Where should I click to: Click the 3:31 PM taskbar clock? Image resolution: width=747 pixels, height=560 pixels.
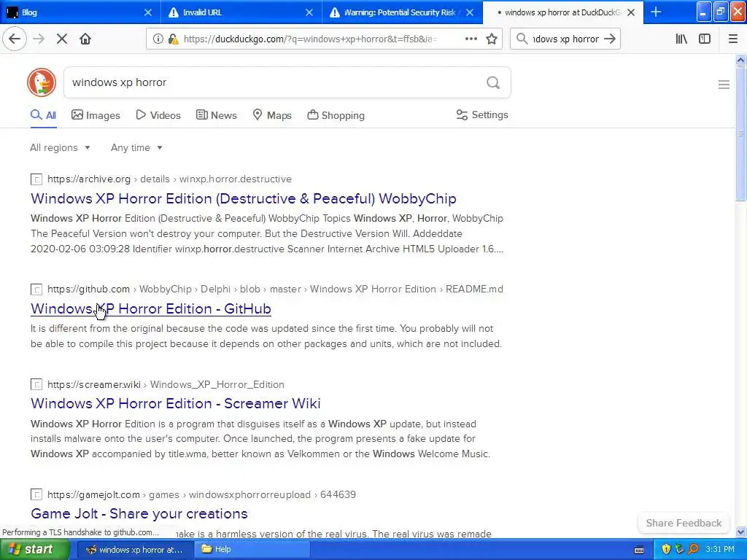(720, 549)
